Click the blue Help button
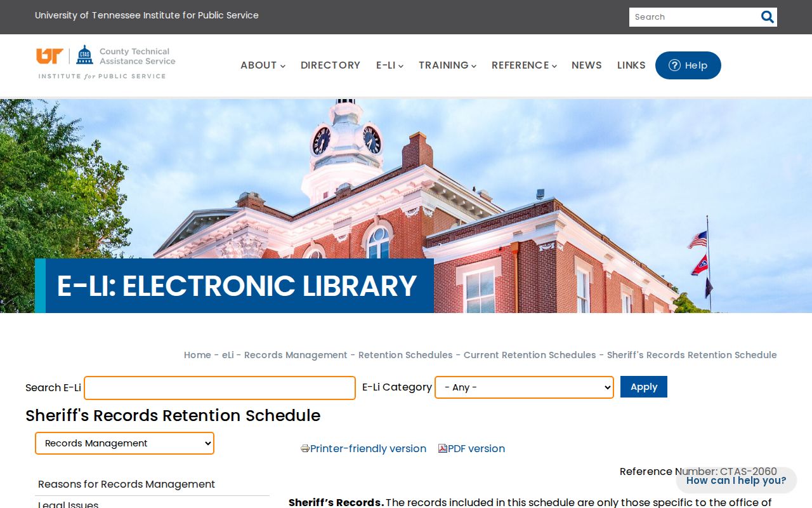This screenshot has height=508, width=812. (x=688, y=65)
